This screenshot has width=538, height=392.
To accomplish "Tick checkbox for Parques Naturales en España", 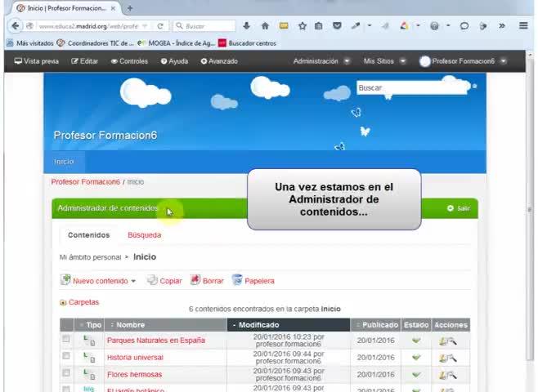I will (x=66, y=339).
